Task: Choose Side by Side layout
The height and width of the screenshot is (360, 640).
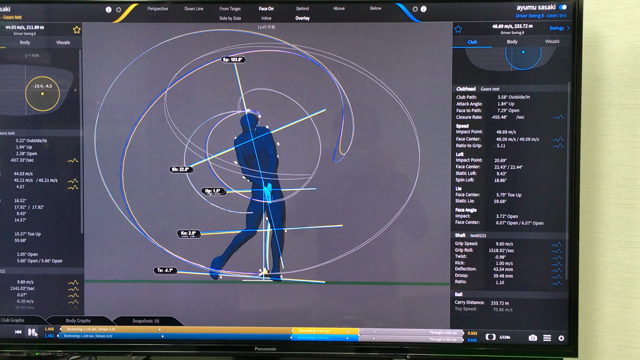Action: 230,18
